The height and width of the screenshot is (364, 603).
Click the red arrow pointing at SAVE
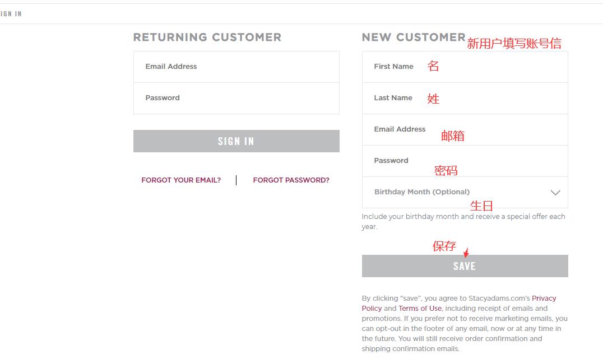click(x=466, y=253)
